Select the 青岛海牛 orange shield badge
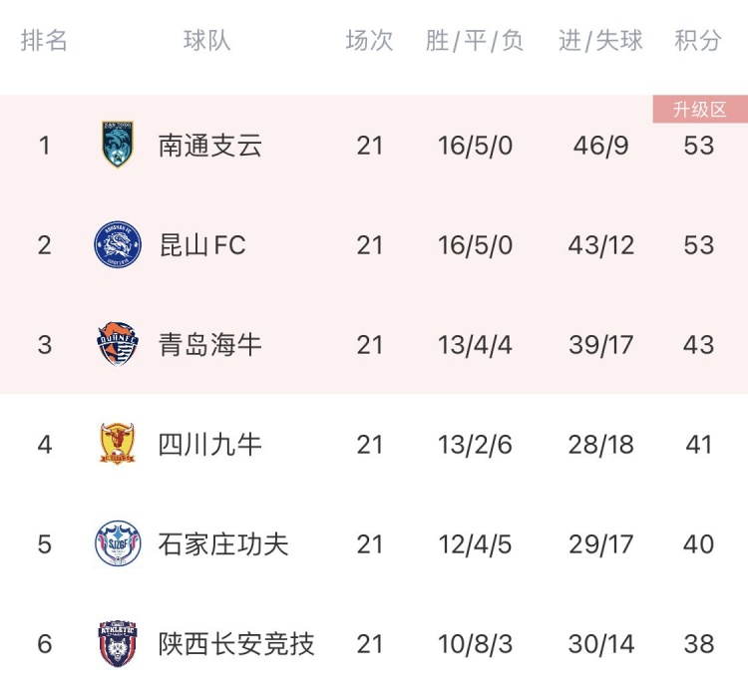The height and width of the screenshot is (700, 748). pyautogui.click(x=118, y=344)
